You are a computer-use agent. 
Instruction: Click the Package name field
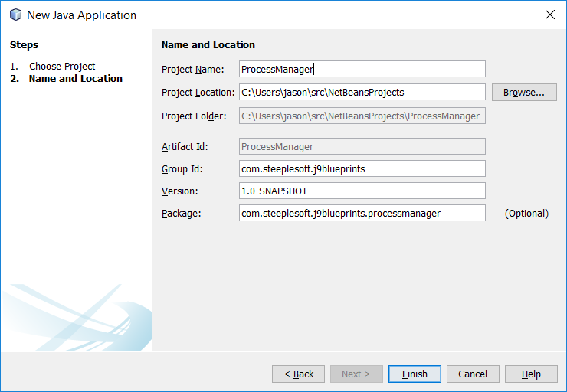click(x=362, y=213)
